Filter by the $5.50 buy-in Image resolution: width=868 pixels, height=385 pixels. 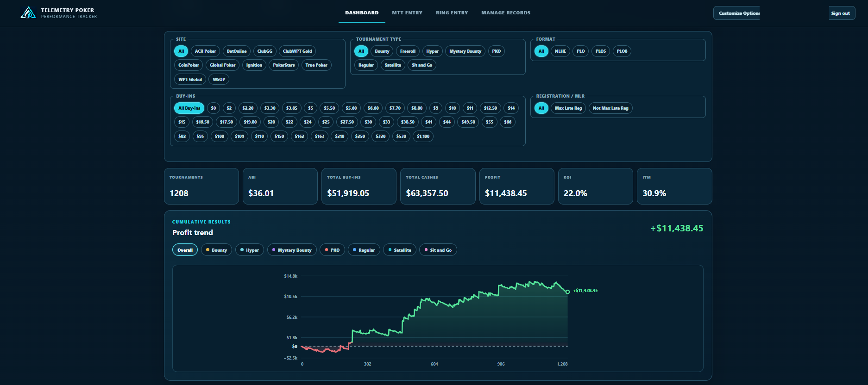[329, 108]
